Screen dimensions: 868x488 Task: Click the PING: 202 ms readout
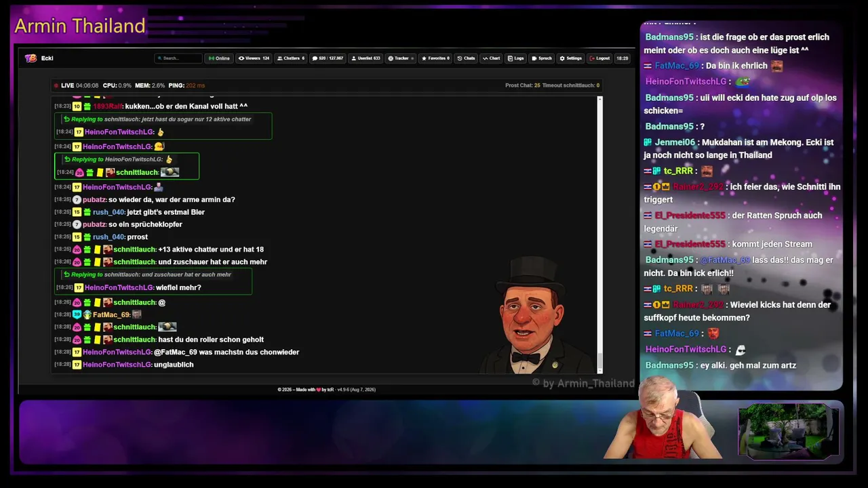[x=186, y=85]
